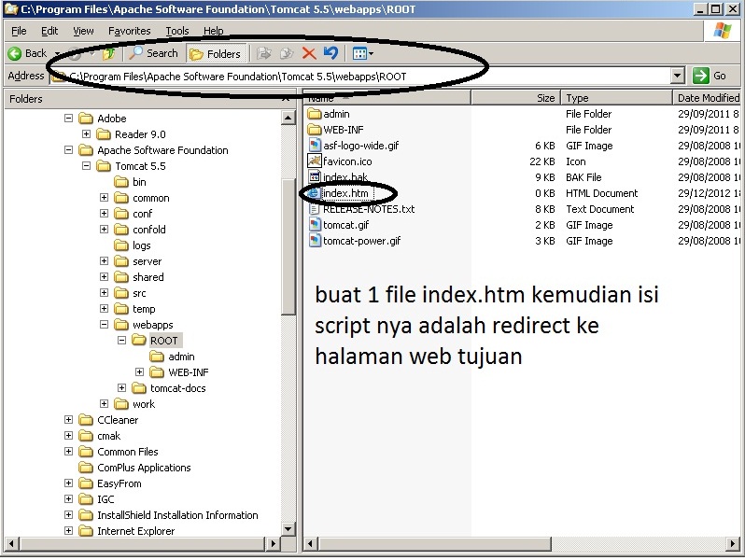The height and width of the screenshot is (560, 745).
Task: Click the Windows flag logo icon
Action: click(x=723, y=32)
